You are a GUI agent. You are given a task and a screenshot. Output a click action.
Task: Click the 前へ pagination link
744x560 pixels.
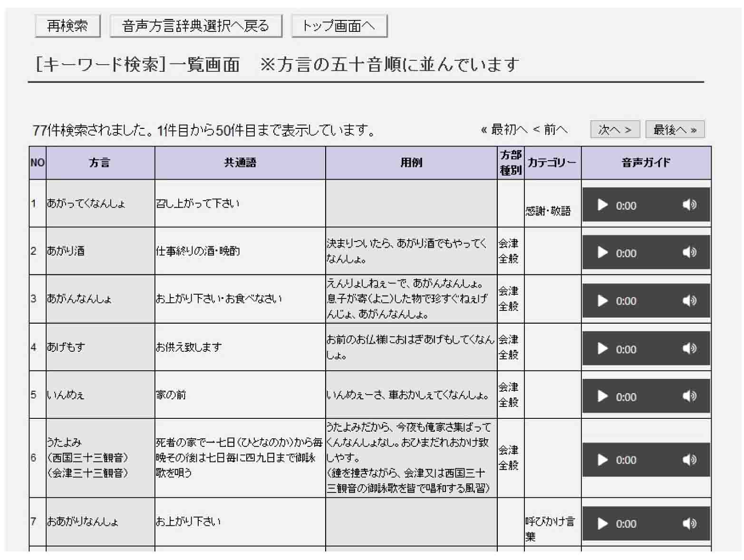coord(551,129)
